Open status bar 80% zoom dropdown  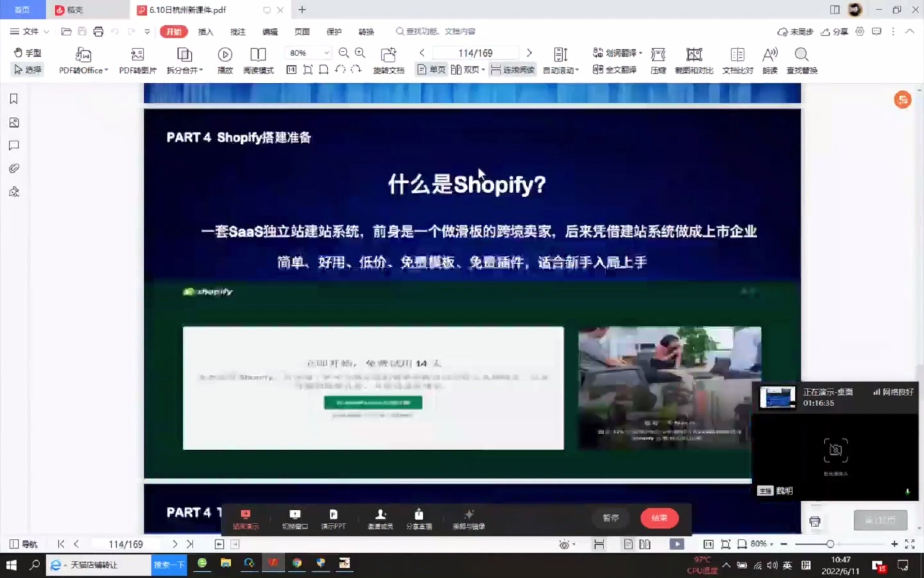pos(762,544)
